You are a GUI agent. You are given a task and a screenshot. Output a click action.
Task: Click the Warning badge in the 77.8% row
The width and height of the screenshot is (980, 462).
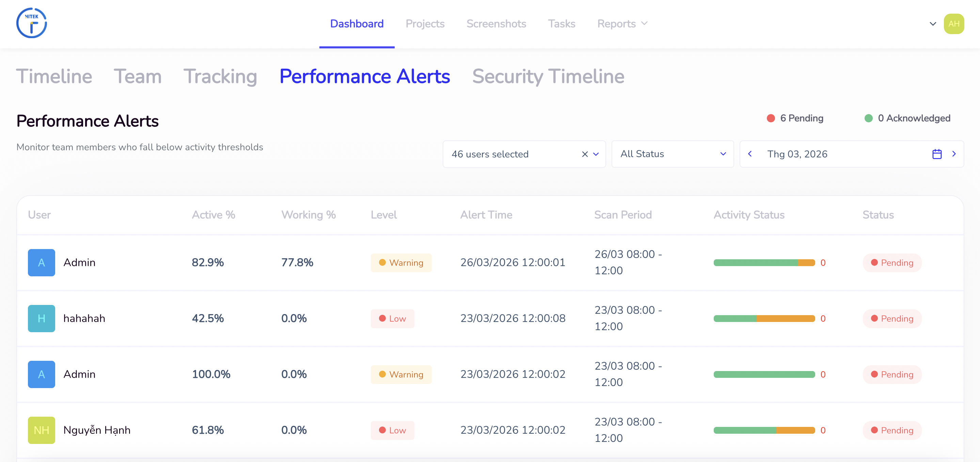click(401, 263)
